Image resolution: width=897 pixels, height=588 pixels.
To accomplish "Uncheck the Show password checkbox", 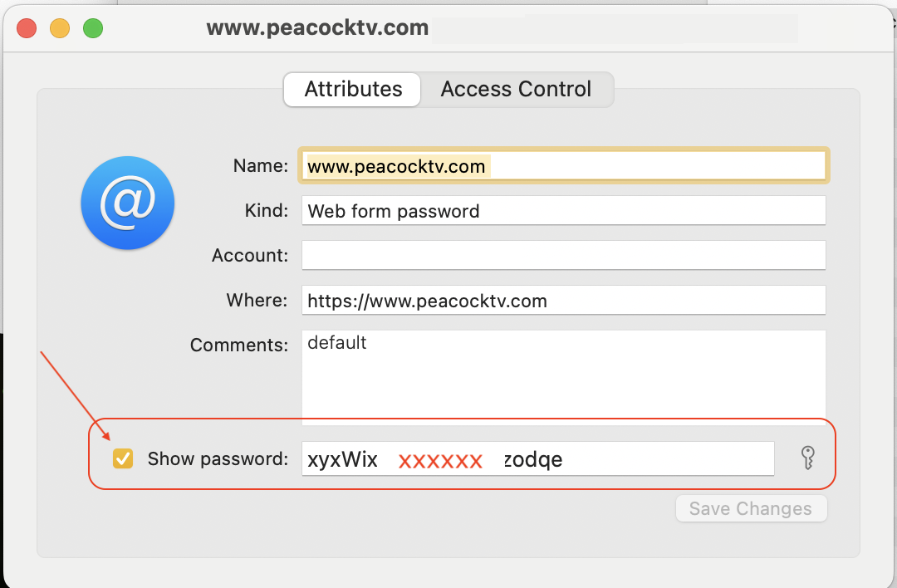I will 123,458.
